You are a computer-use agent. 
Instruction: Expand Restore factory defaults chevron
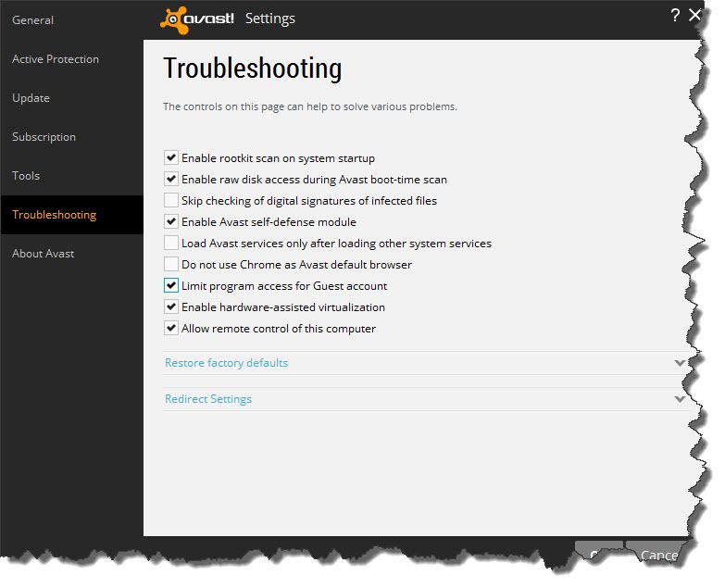click(680, 363)
